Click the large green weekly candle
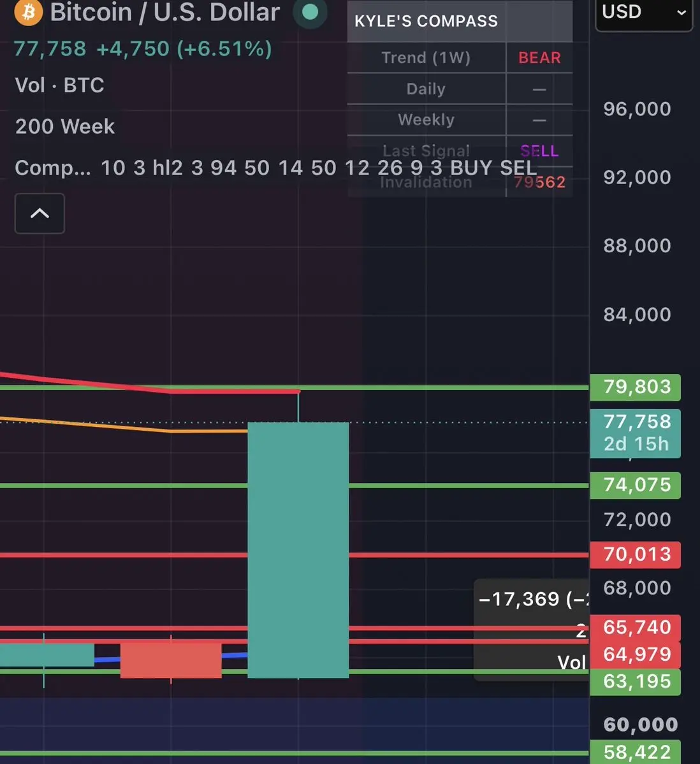 coord(298,550)
